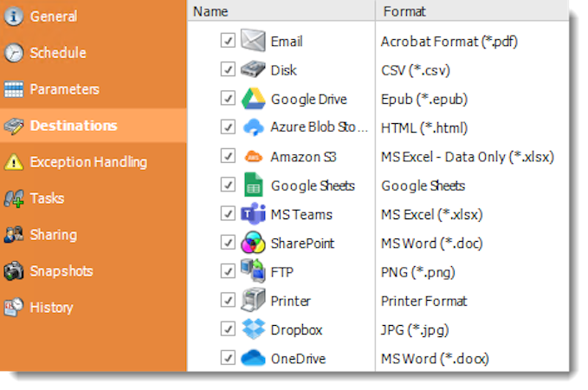Go to Exception Handling section
588x390 pixels.
pyautogui.click(x=88, y=162)
